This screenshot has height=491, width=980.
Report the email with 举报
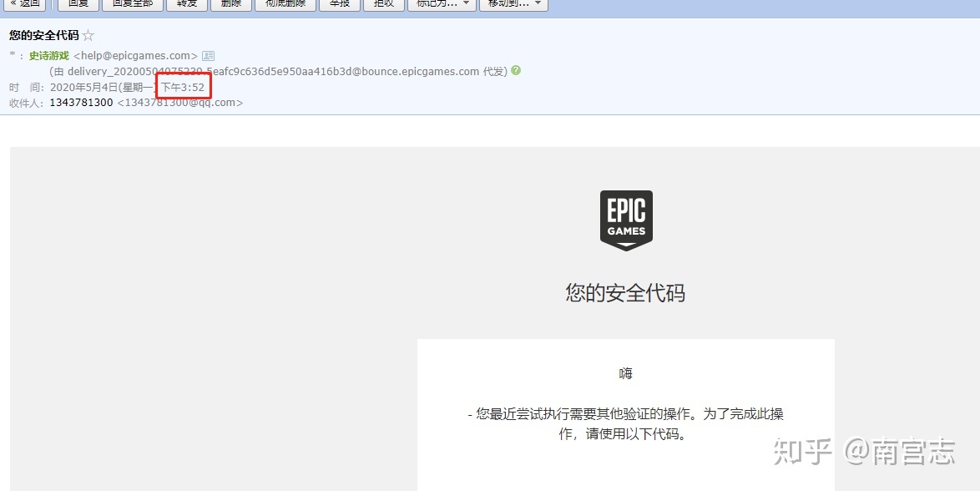coord(340,3)
